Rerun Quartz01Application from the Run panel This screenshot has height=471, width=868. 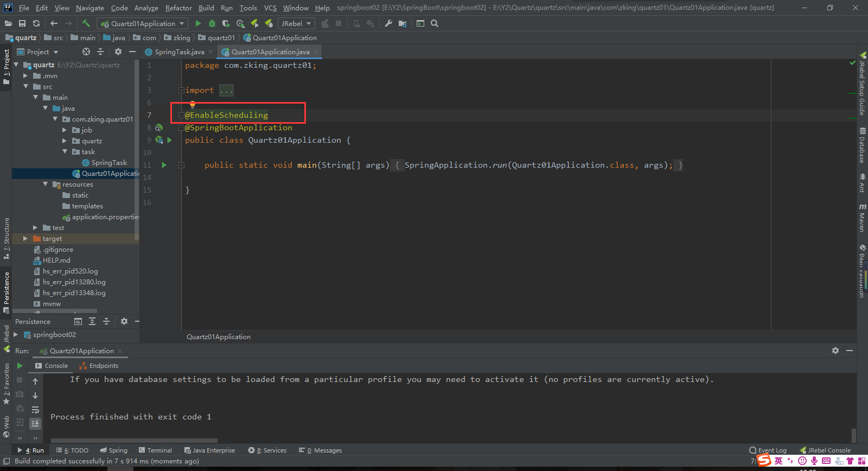(20, 366)
